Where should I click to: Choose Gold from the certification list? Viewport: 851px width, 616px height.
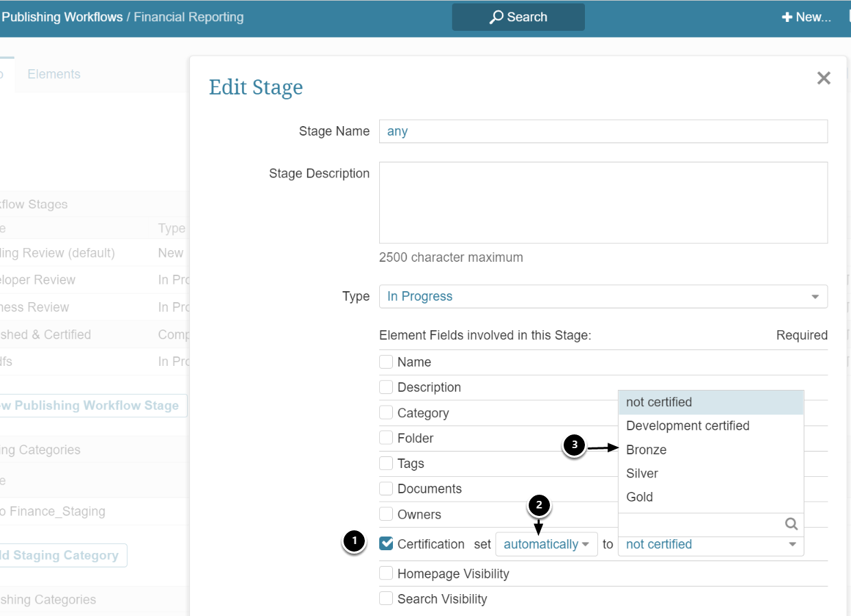pyautogui.click(x=639, y=497)
